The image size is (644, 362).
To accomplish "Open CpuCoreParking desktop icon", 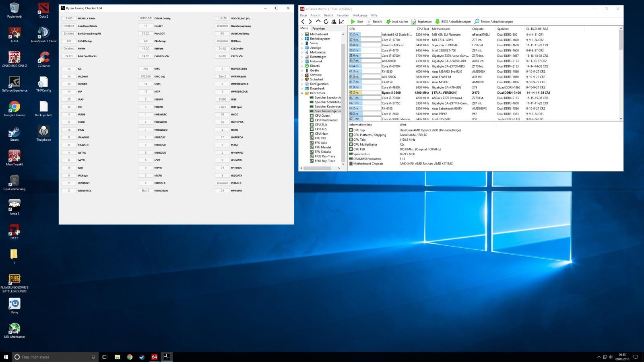I will coord(14,182).
